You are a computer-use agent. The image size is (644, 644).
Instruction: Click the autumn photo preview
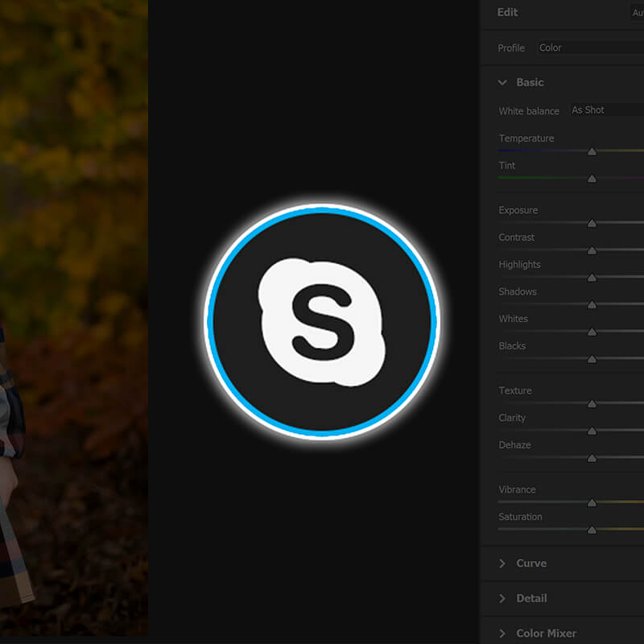point(74,318)
